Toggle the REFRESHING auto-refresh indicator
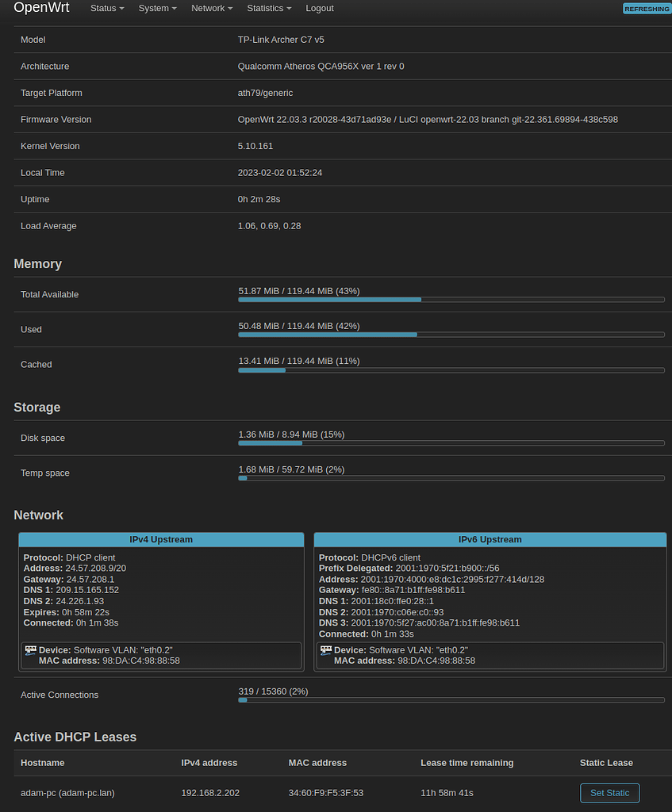This screenshot has width=672, height=812. [x=647, y=8]
